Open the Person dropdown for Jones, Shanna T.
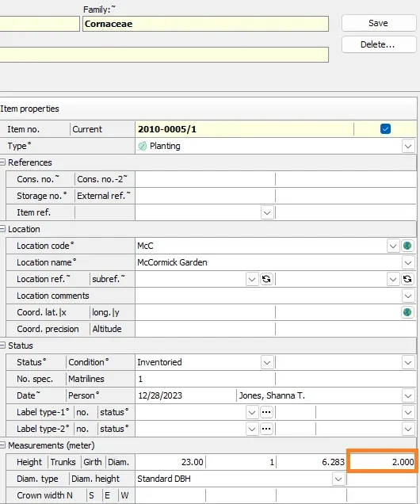 [408, 395]
